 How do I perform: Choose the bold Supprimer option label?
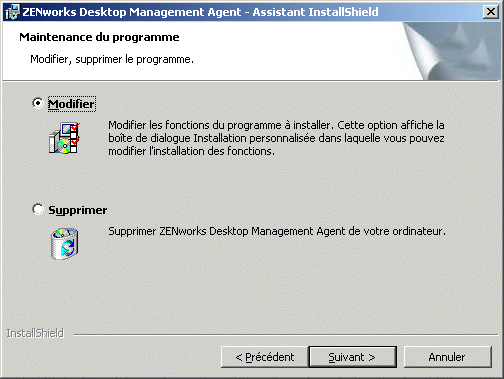click(x=78, y=210)
